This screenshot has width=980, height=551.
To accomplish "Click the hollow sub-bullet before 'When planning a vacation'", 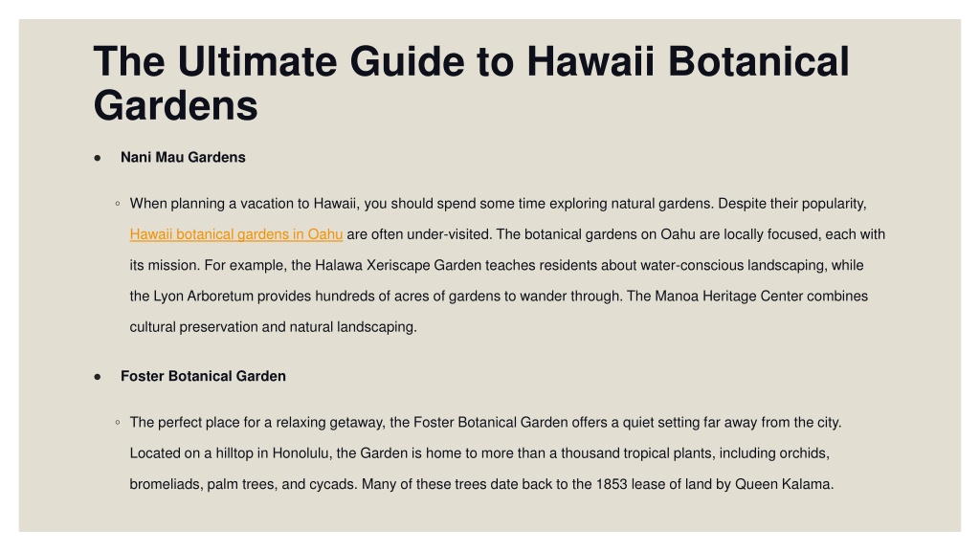I will pyautogui.click(x=118, y=204).
